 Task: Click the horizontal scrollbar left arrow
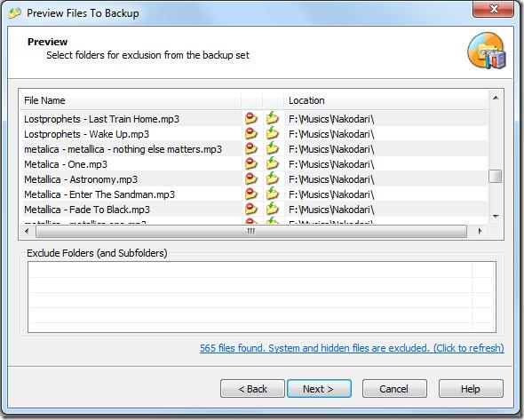click(27, 231)
